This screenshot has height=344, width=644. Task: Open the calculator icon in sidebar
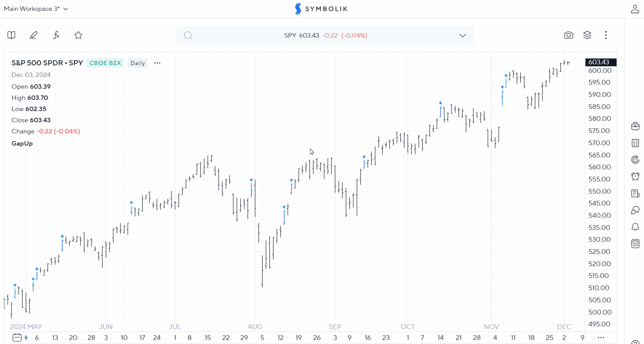click(x=635, y=244)
